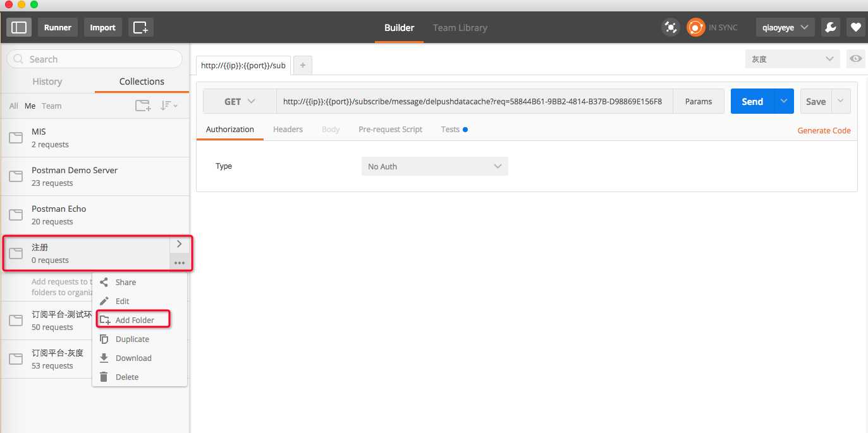
Task: Expand 注册 collection with arrow
Action: (180, 244)
